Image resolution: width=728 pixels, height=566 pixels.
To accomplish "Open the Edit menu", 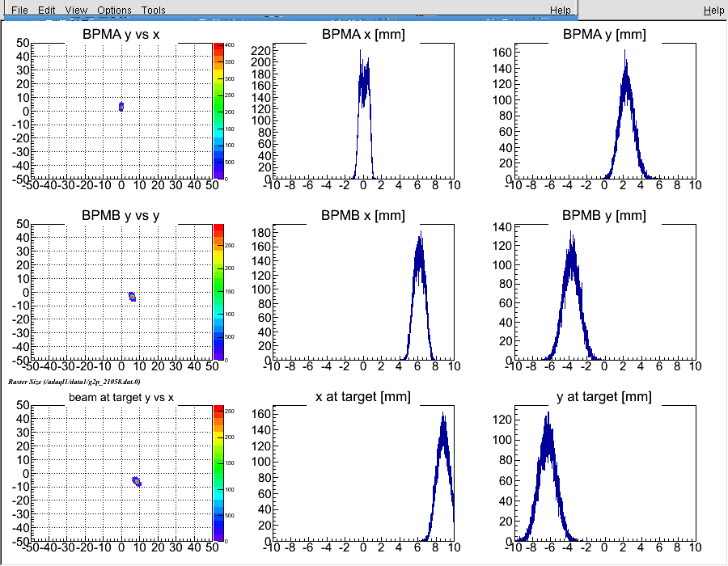I will point(46,10).
